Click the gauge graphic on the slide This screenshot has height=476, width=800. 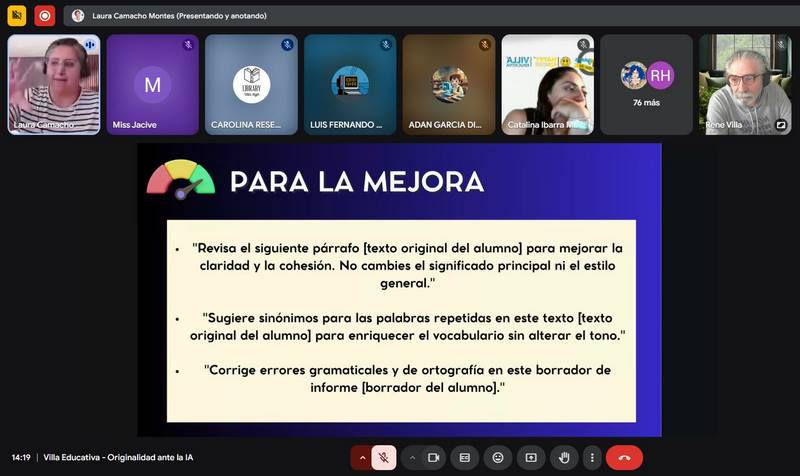[x=181, y=180]
